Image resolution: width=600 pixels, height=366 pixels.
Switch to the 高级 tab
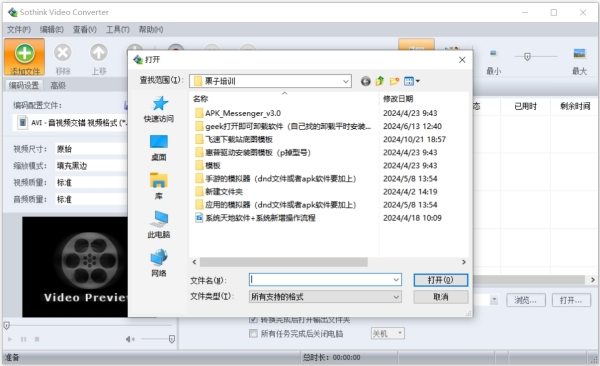tap(58, 85)
